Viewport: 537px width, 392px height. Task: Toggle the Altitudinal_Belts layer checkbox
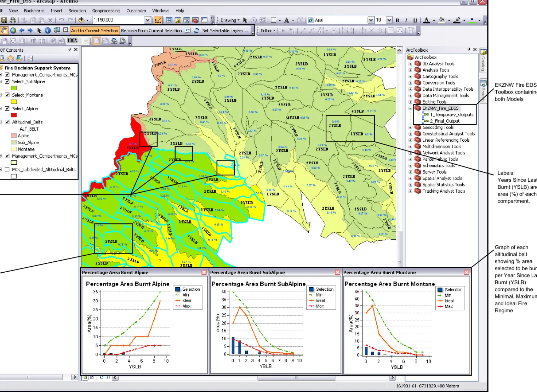coord(7,122)
